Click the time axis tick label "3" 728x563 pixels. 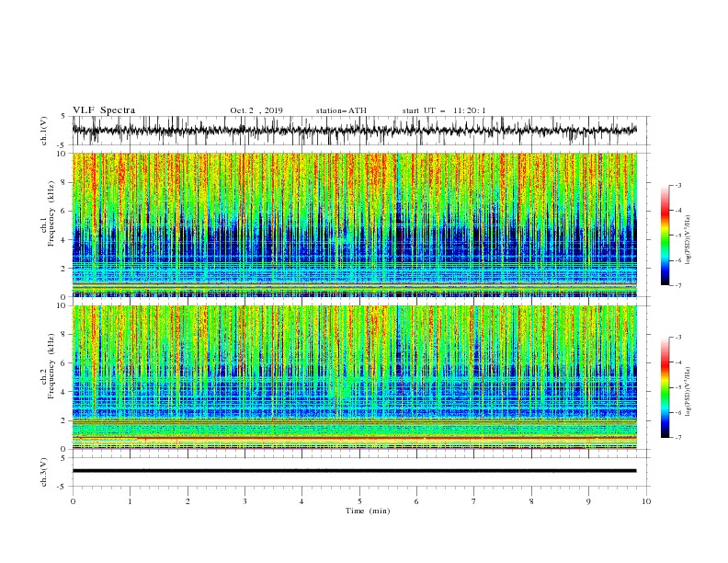pos(245,501)
